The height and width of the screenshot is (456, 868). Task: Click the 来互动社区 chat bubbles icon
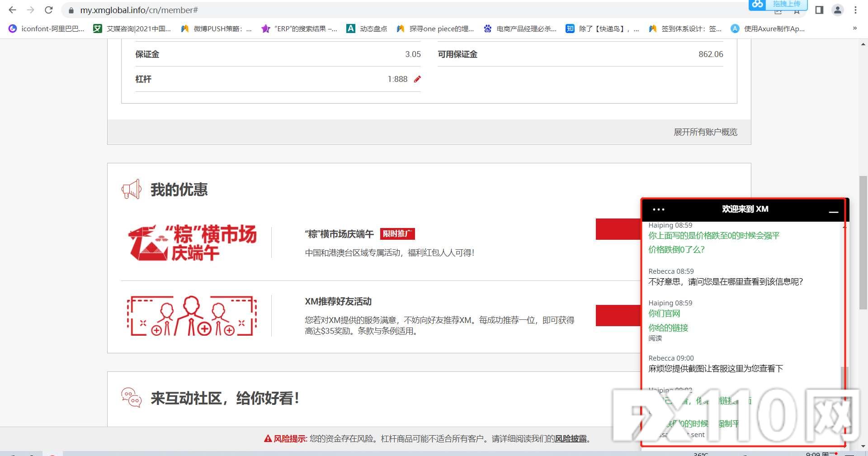(132, 398)
